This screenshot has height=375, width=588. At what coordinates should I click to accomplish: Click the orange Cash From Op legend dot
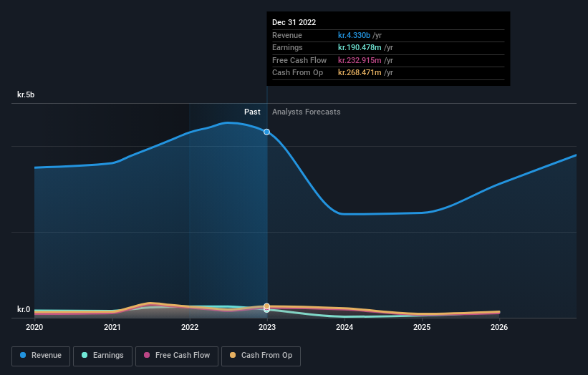(233, 355)
